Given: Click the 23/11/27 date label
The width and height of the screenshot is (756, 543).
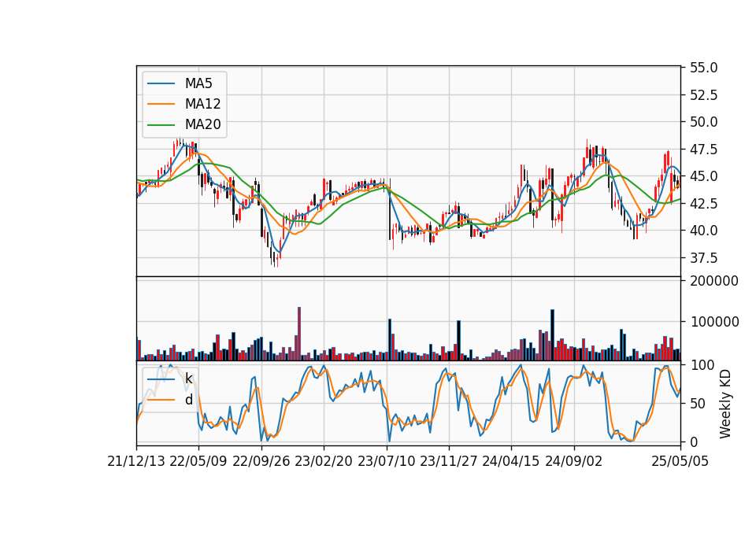Looking at the screenshot, I should 449,461.
